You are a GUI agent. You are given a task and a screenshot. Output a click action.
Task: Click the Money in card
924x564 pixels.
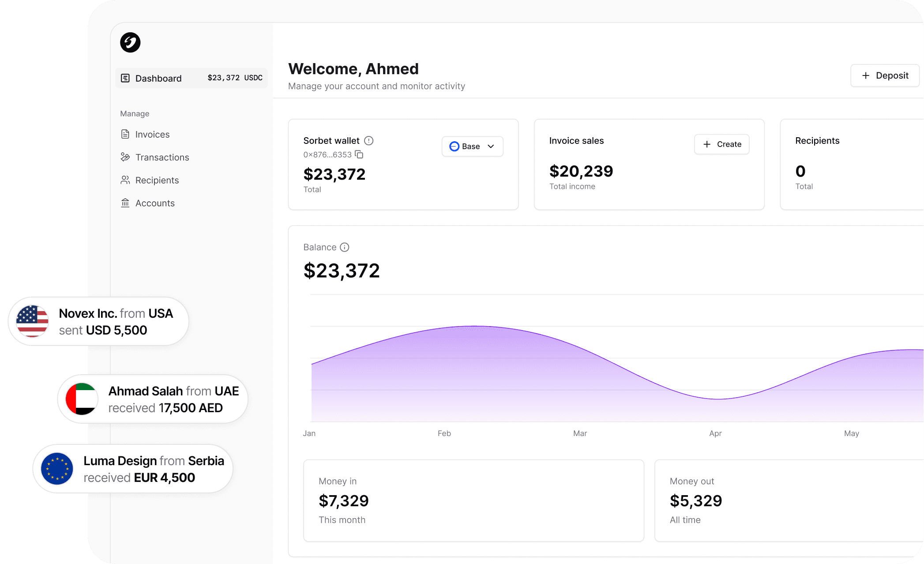coord(473,500)
